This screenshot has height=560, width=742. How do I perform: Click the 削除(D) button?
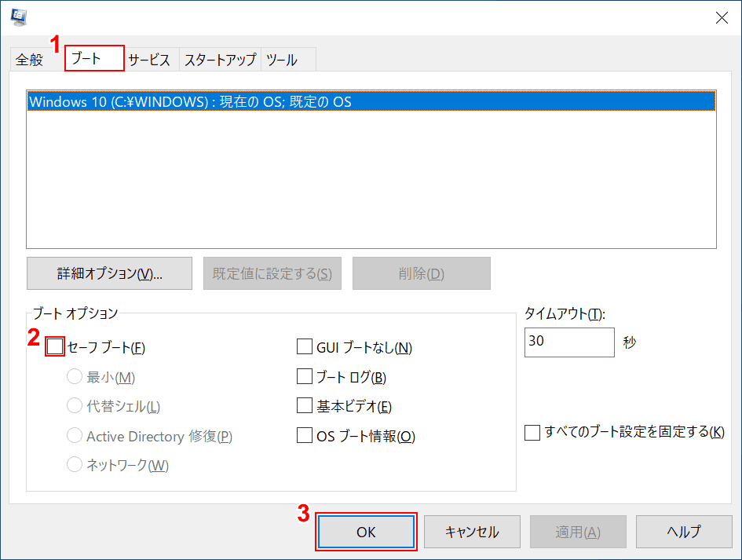421,273
